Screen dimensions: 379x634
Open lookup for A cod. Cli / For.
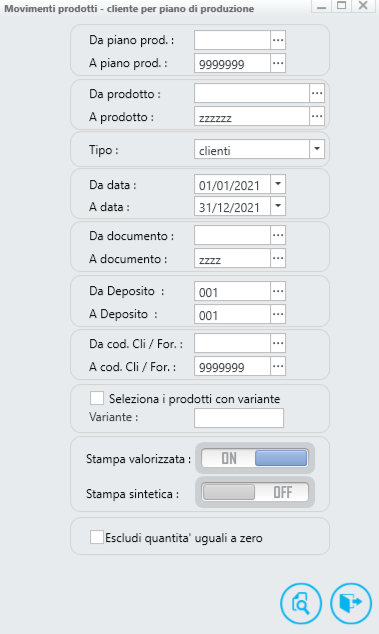pos(278,366)
